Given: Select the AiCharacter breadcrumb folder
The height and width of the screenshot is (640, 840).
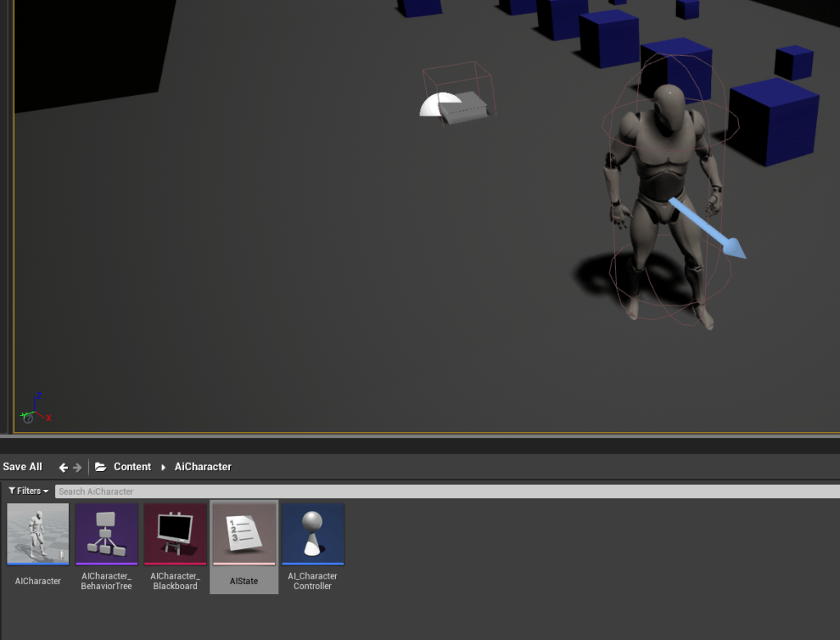Looking at the screenshot, I should coord(203,467).
